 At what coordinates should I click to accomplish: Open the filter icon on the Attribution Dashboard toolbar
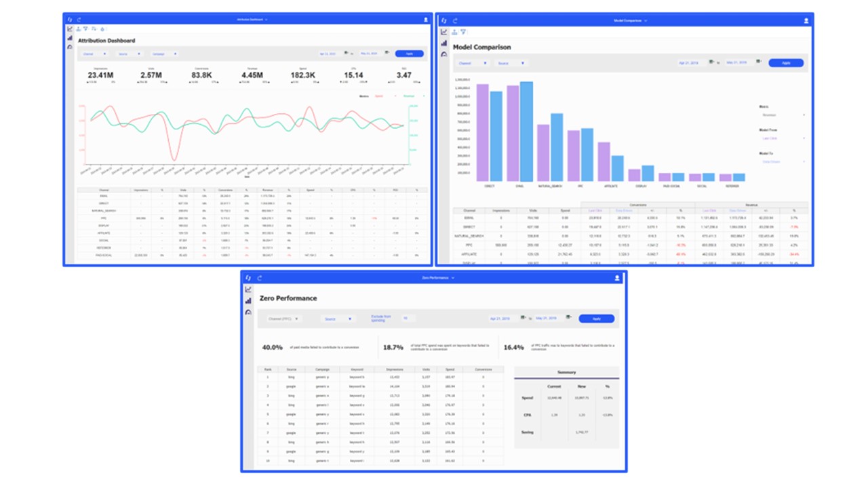click(x=86, y=29)
